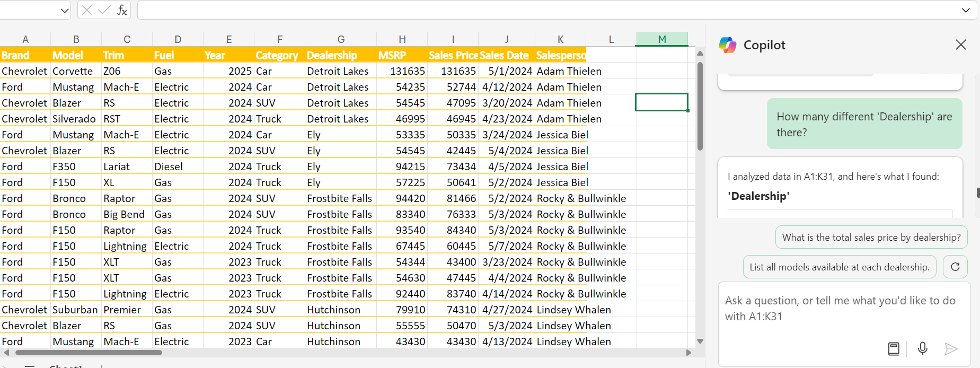980x368 pixels.
Task: Click the 'Z06' trim cell
Action: [127, 71]
